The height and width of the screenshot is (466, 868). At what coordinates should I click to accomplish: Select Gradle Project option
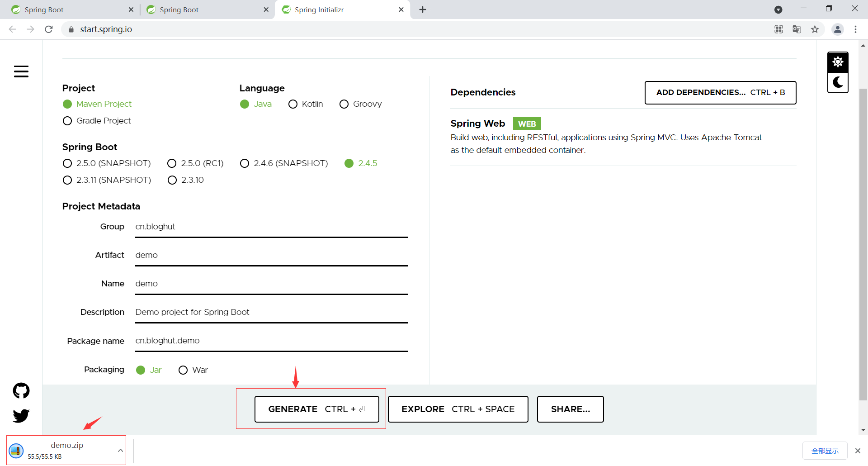[x=97, y=121]
